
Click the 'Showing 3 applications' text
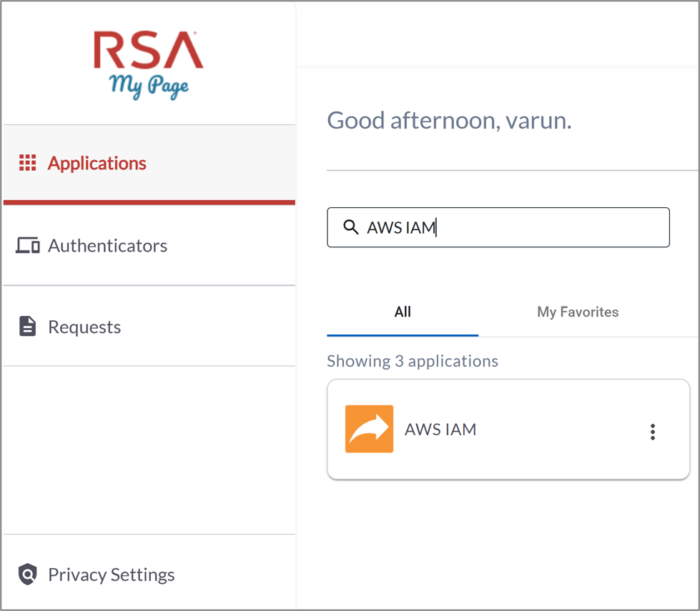pyautogui.click(x=413, y=361)
